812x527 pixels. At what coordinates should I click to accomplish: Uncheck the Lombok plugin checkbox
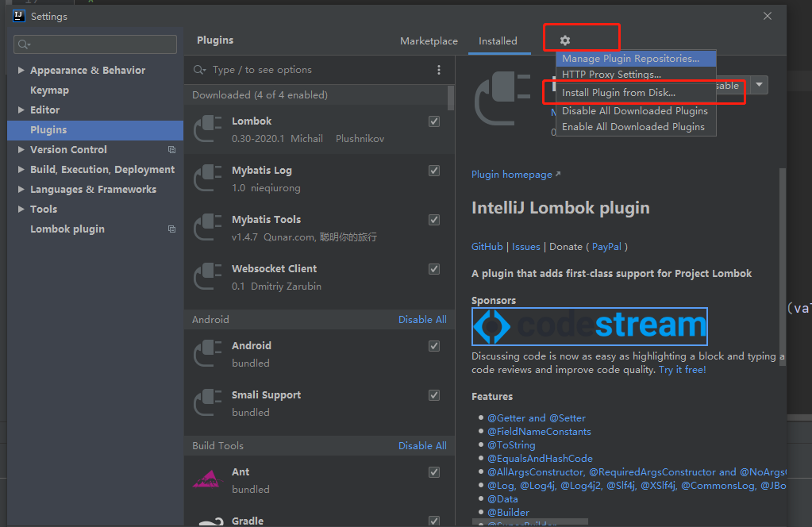pyautogui.click(x=433, y=121)
